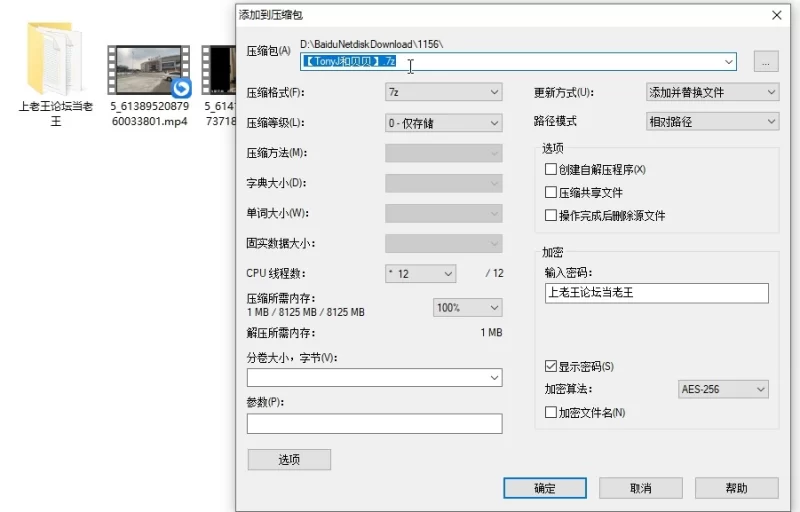This screenshot has height=512, width=800.
Task: Click the 选项 button
Action: 288,460
